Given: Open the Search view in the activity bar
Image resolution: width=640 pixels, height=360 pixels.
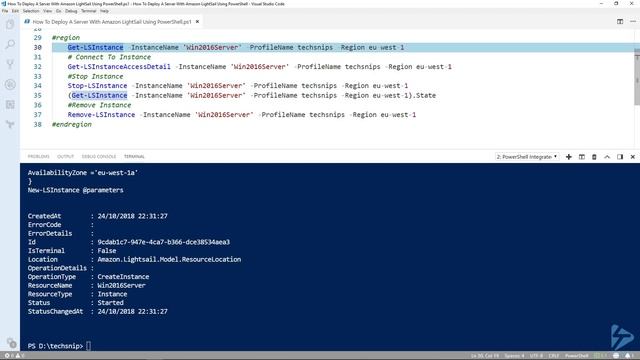Looking at the screenshot, I should [10, 44].
